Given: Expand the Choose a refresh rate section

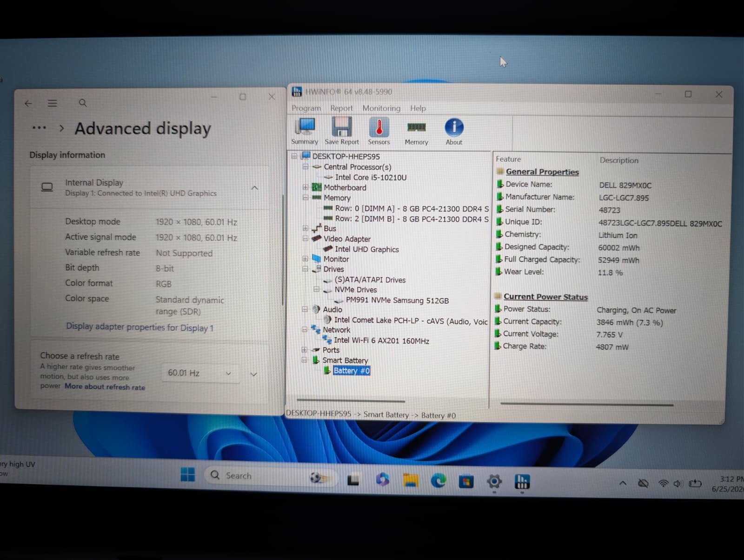Looking at the screenshot, I should [x=253, y=374].
